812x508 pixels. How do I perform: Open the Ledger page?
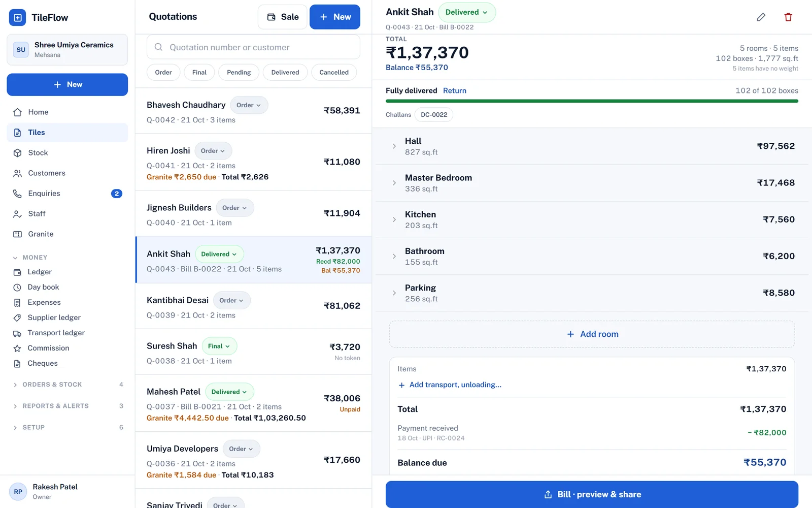tap(67, 272)
